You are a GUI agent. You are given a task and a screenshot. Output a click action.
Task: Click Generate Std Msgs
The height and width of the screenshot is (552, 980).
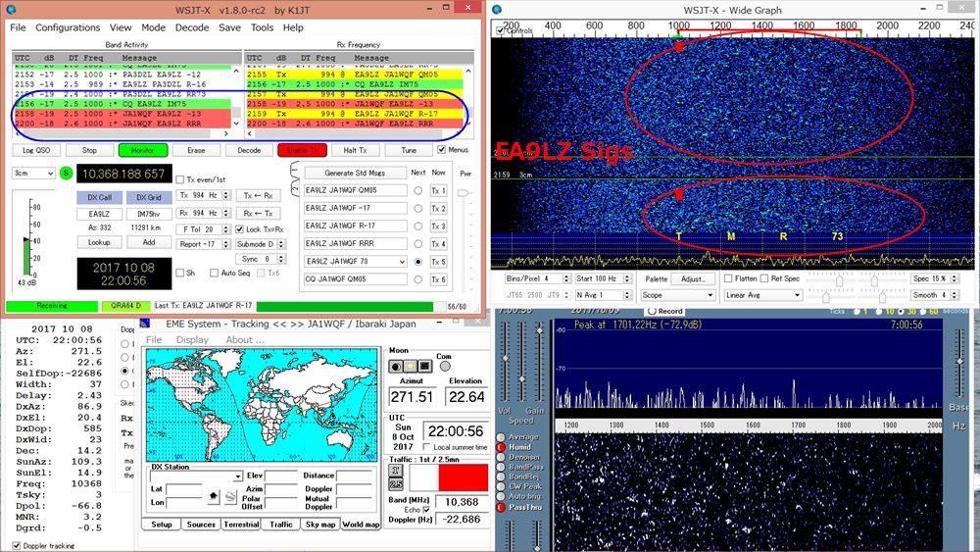click(355, 173)
